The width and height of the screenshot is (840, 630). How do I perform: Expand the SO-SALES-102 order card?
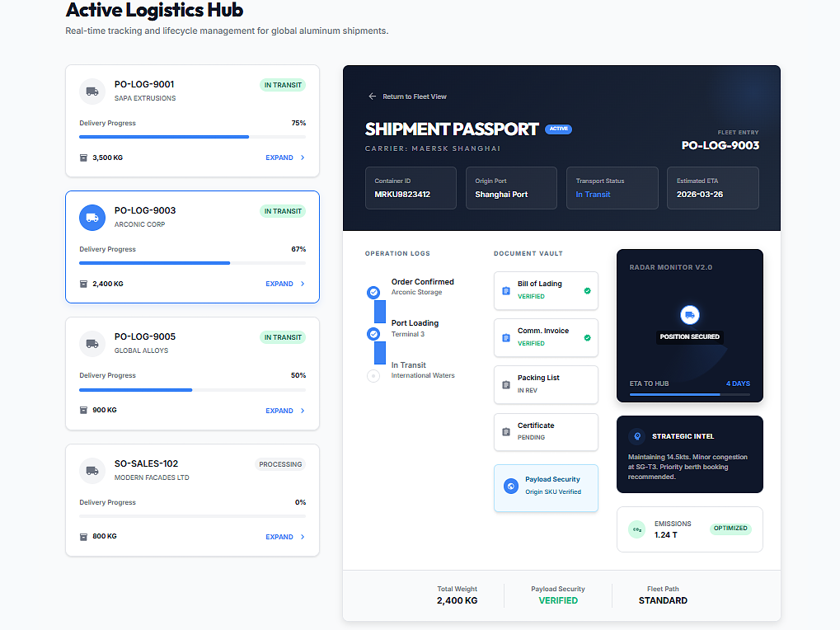(x=284, y=537)
